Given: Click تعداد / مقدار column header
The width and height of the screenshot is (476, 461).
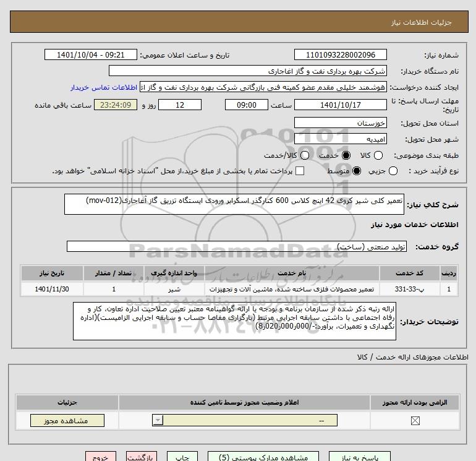Looking at the screenshot, I should click(x=114, y=273).
